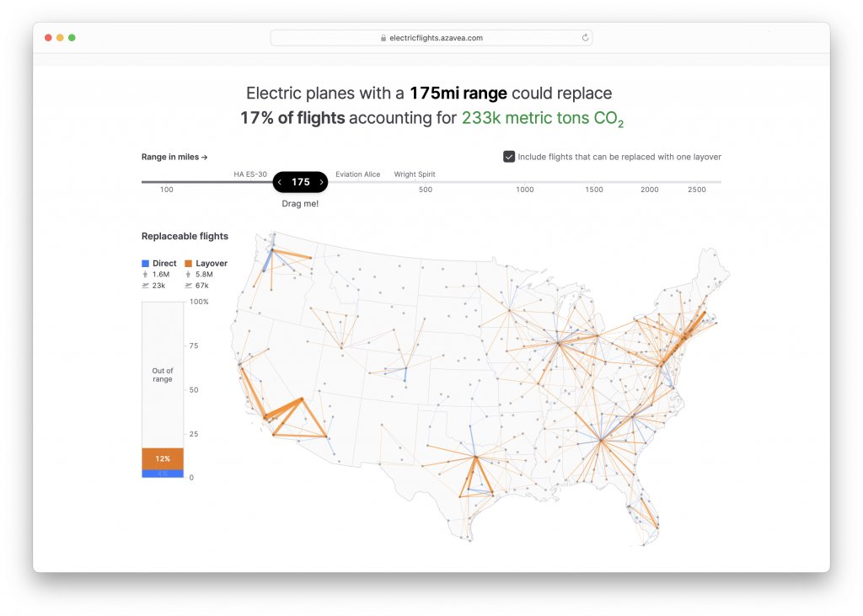Screen dimensions: 863x616
Task: Click the Drag me! label
Action: click(300, 203)
